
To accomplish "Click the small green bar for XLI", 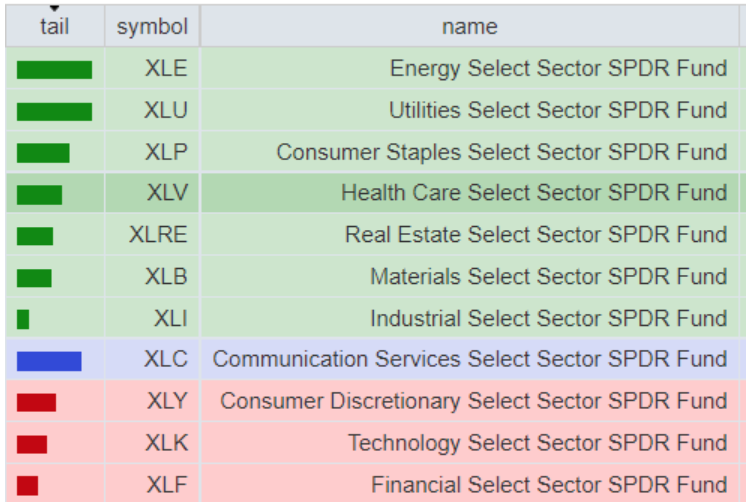I will coord(23,319).
